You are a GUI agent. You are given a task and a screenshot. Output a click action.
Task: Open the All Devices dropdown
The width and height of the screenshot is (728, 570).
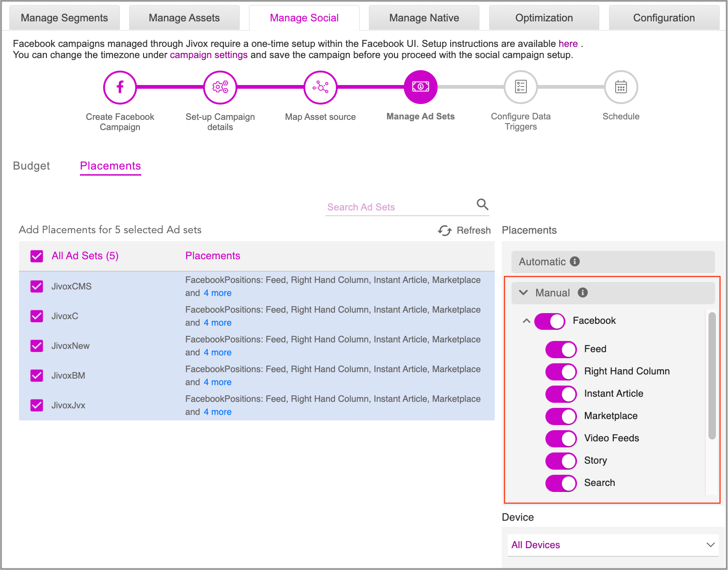(x=613, y=545)
